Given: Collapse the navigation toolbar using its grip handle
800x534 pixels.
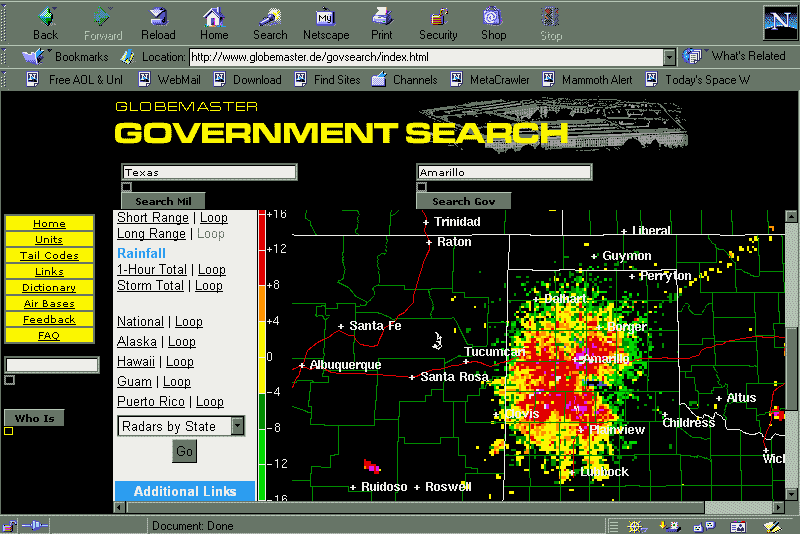Looking at the screenshot, I should (4, 23).
